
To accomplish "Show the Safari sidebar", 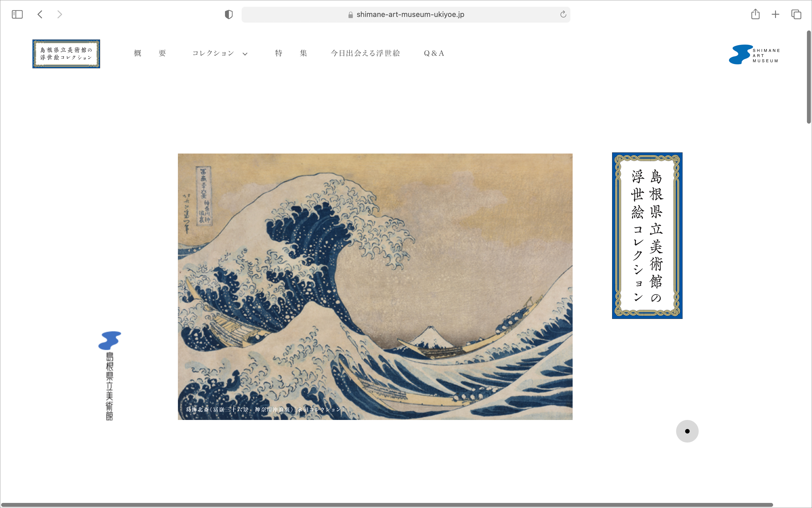I will (17, 14).
